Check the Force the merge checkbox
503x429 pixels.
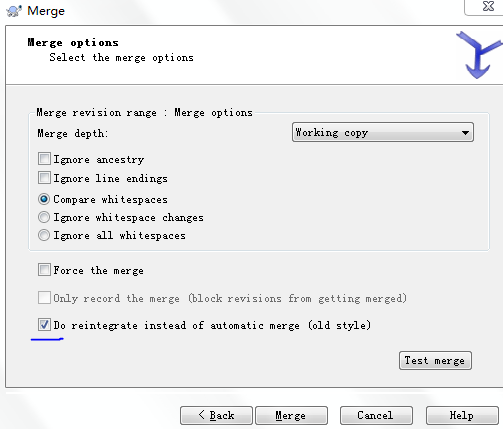tap(44, 270)
